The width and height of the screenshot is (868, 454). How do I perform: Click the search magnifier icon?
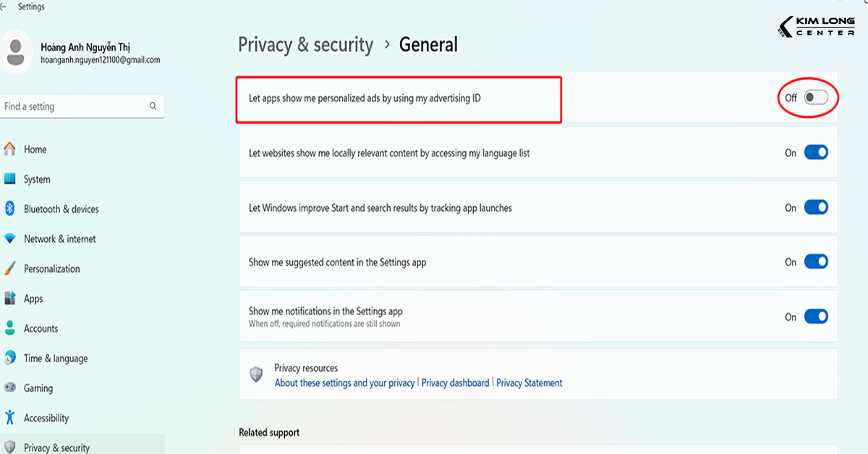point(153,106)
